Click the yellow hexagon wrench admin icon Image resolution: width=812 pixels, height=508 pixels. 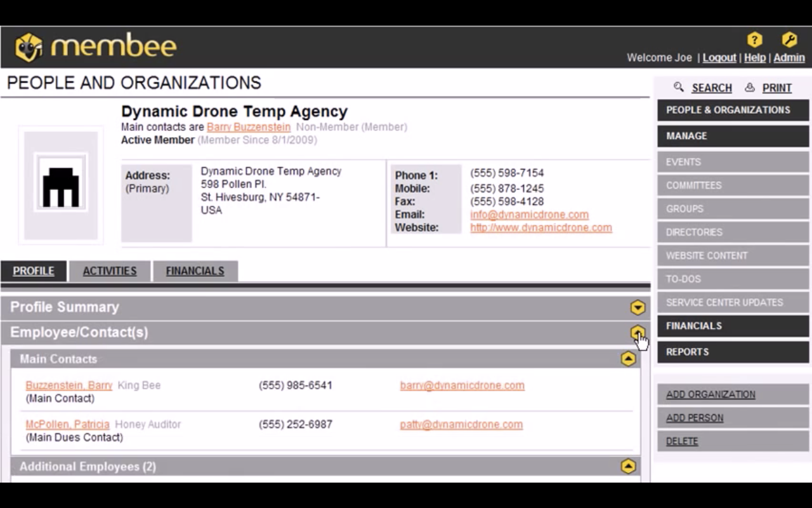pos(789,40)
